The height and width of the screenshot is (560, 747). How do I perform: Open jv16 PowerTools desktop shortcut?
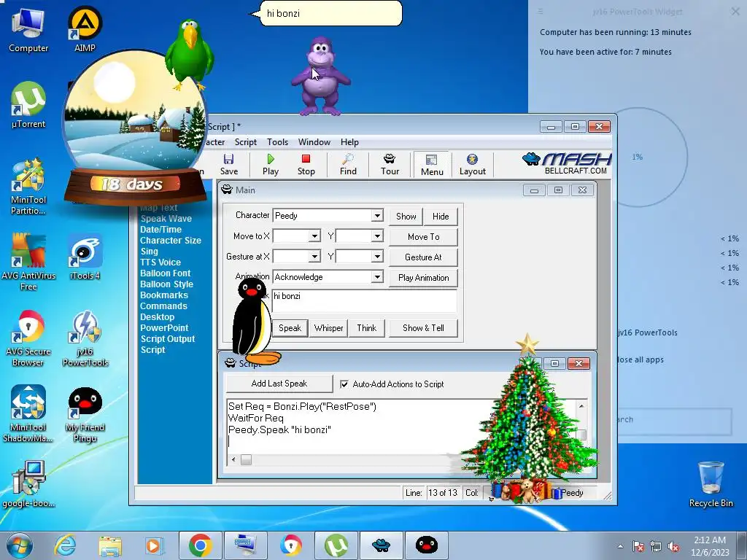[x=85, y=338]
